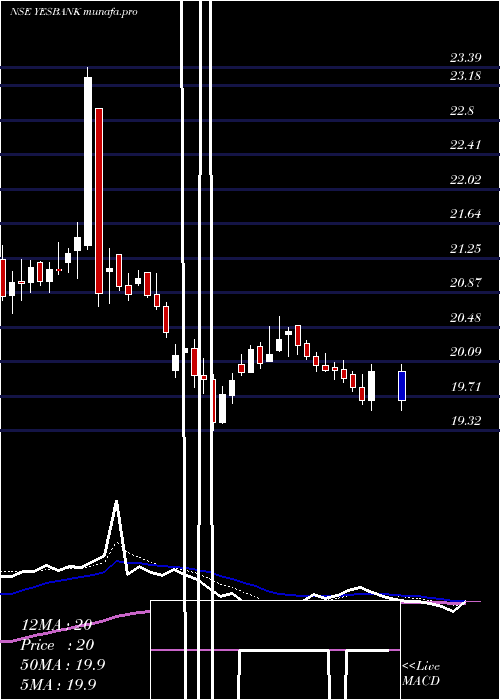This screenshot has width=500, height=700.
Task: Select the 12MA : 20 readout
Action: 56,625
